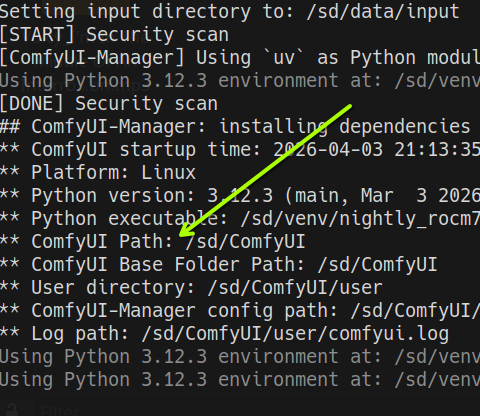The width and height of the screenshot is (480, 416).
Task: Select the gray "Using Python 3.12.3" line under ComfyUI-Manager
Action: (x=240, y=81)
